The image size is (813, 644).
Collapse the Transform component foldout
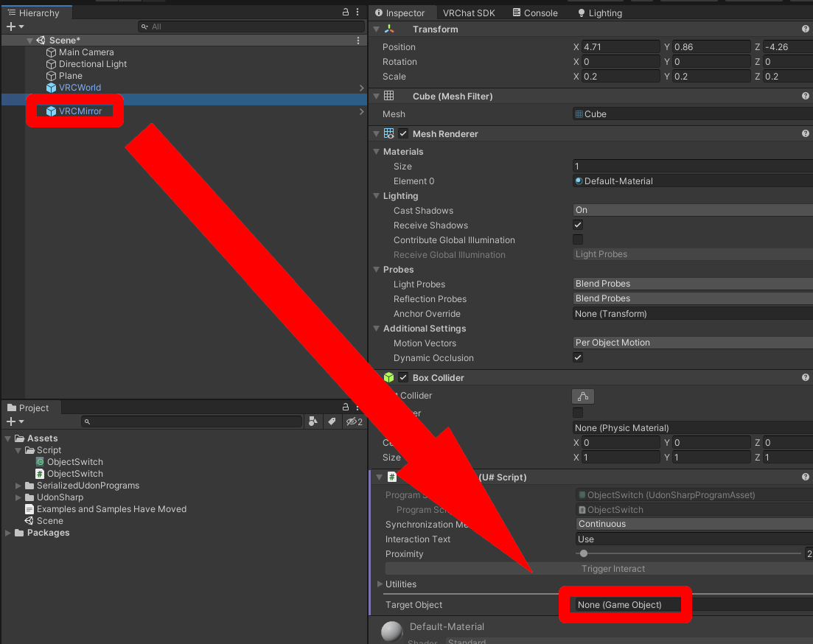point(377,29)
